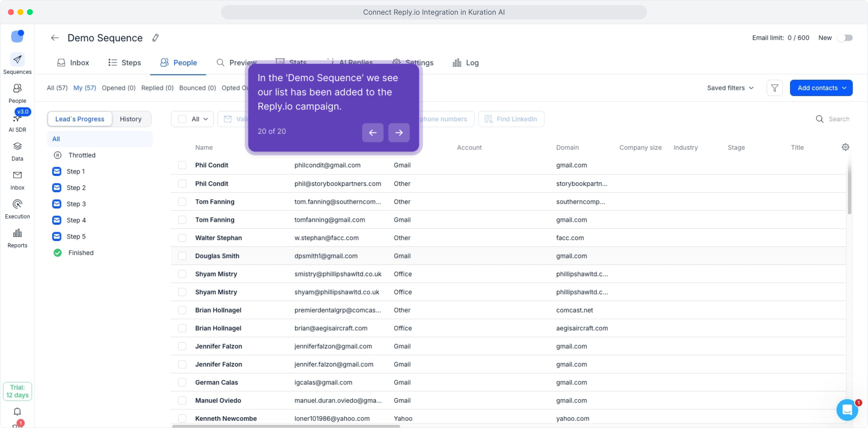The width and height of the screenshot is (868, 428).
Task: Filter leads by Step 2
Action: click(x=69, y=187)
